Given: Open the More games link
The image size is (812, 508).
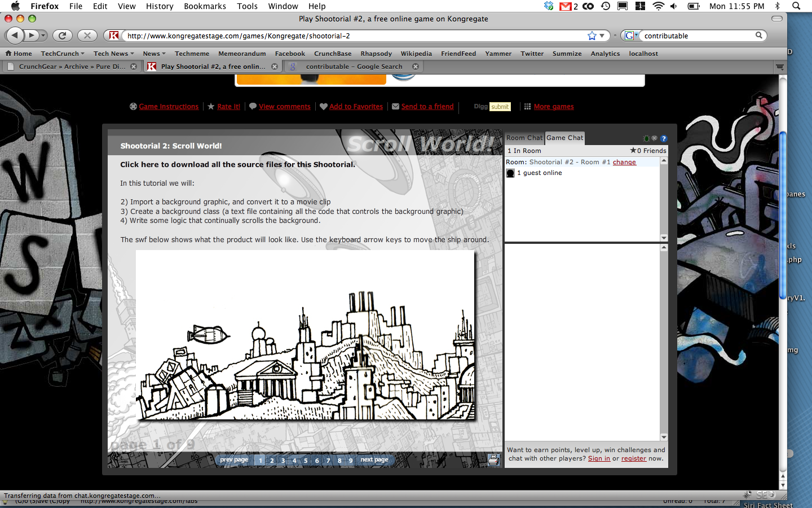Looking at the screenshot, I should click(554, 107).
